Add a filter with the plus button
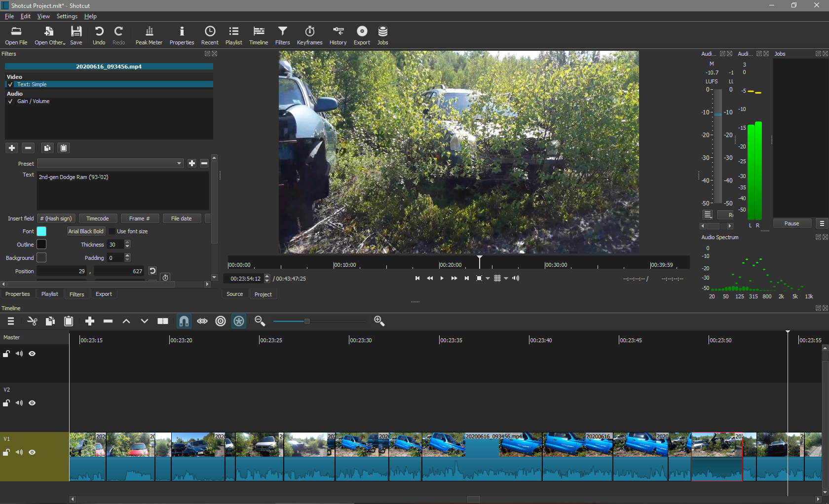The image size is (829, 504). [12, 148]
